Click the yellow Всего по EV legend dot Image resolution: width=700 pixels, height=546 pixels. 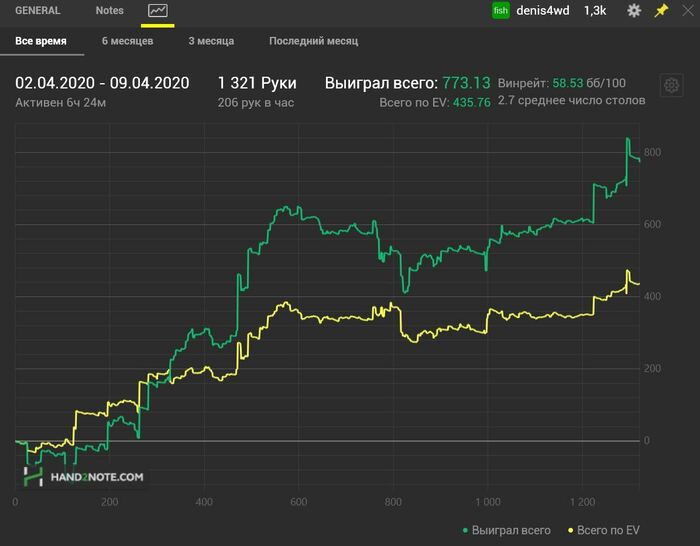[570, 531]
